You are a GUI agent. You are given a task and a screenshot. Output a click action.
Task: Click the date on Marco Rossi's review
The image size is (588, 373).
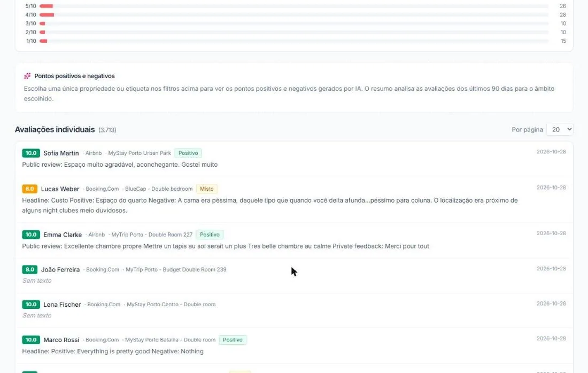click(551, 338)
